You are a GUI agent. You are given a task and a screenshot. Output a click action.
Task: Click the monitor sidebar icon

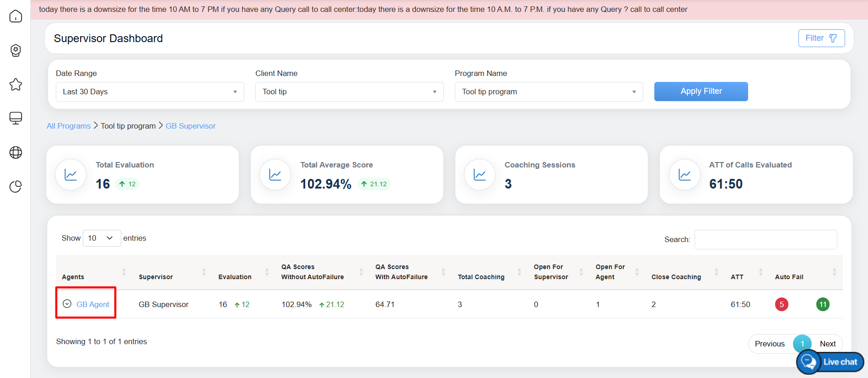(x=16, y=118)
